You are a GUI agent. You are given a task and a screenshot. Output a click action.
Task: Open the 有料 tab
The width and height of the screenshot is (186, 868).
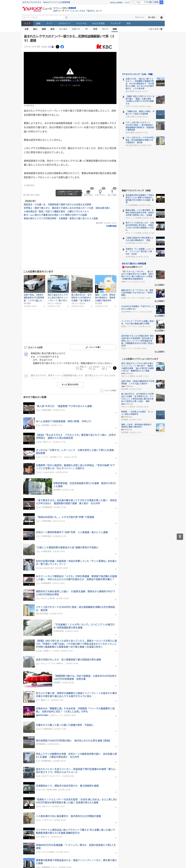click(x=128, y=24)
